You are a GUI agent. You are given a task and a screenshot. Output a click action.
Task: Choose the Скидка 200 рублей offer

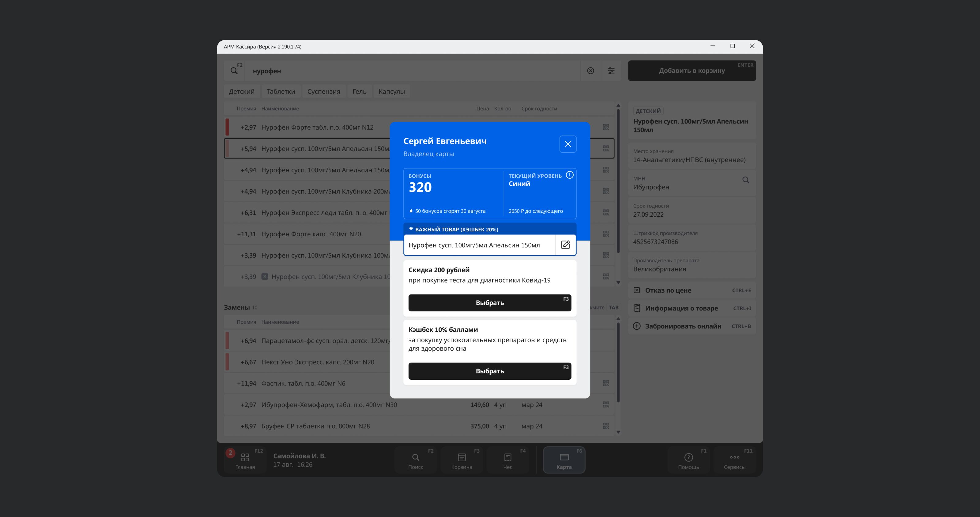click(489, 303)
